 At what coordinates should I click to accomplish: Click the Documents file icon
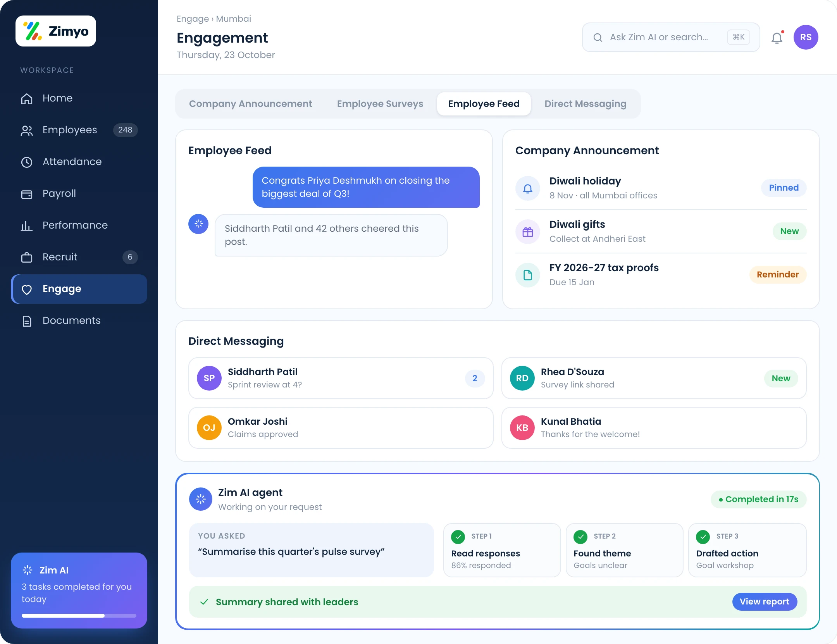(x=27, y=321)
